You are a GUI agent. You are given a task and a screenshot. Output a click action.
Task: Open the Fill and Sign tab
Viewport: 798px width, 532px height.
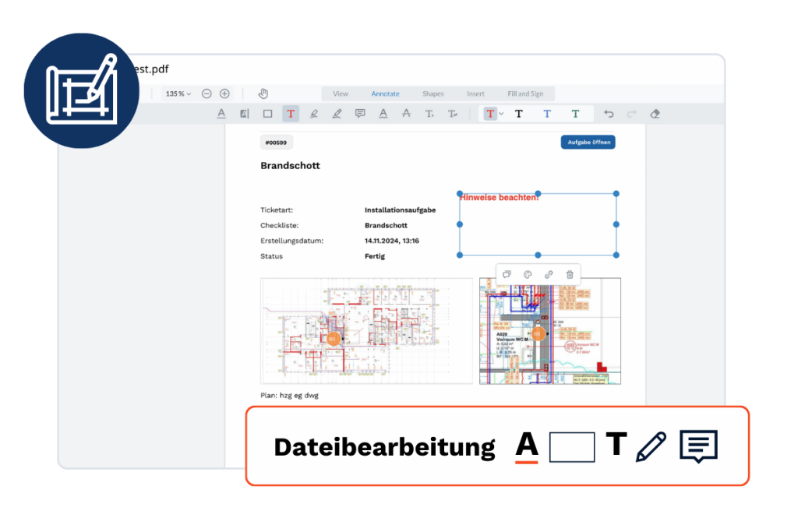click(525, 93)
